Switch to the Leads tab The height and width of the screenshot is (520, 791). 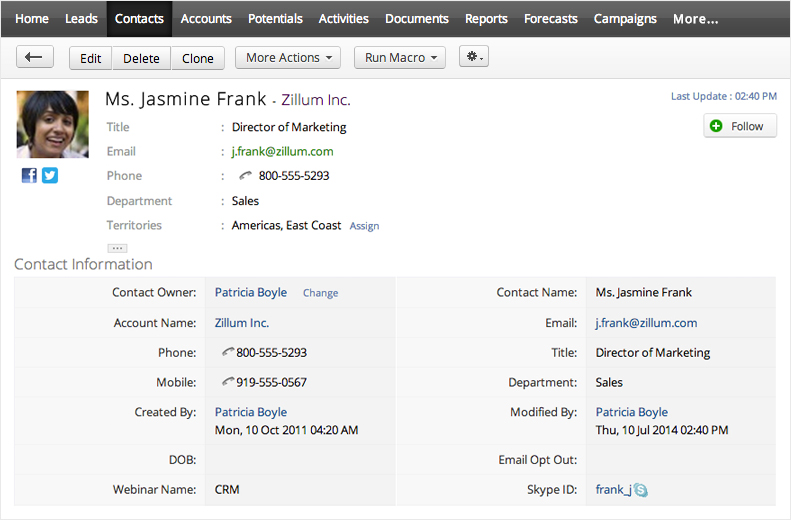pyautogui.click(x=81, y=18)
